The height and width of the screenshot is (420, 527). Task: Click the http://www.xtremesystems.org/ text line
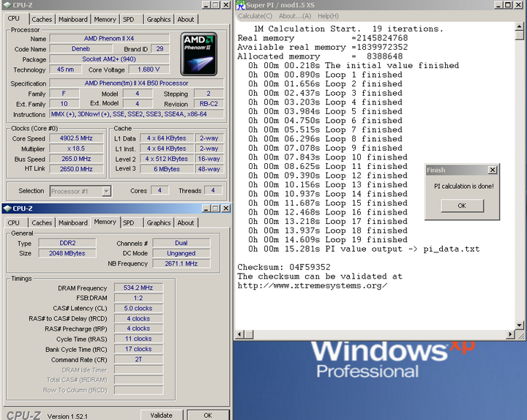point(313,286)
